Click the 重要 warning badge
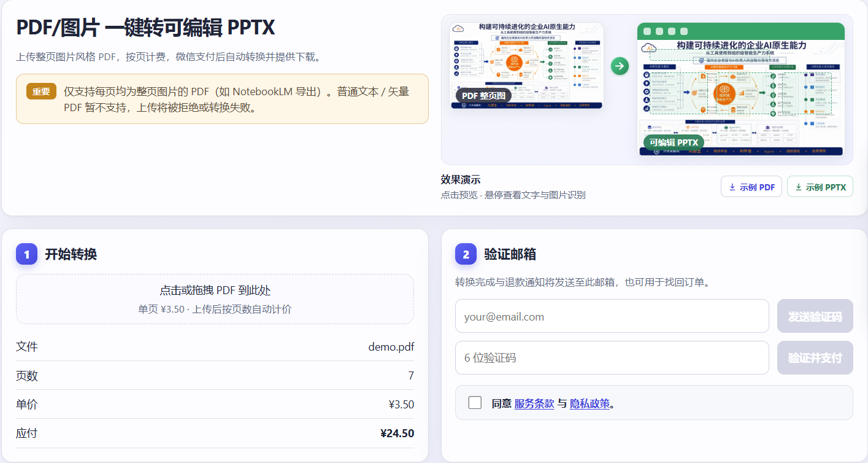 tap(41, 91)
